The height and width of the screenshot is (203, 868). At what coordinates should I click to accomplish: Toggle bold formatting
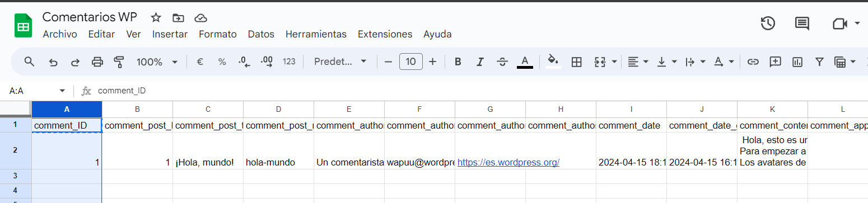[x=458, y=62]
